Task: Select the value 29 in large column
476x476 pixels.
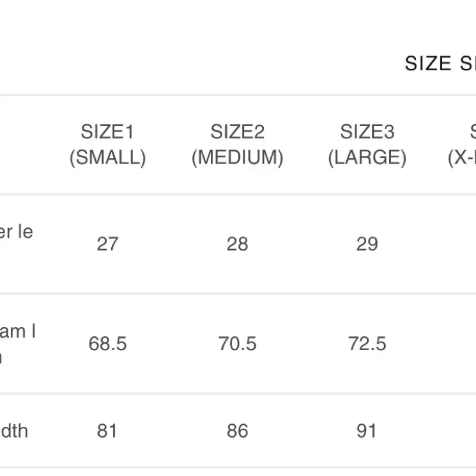Action: pos(367,244)
